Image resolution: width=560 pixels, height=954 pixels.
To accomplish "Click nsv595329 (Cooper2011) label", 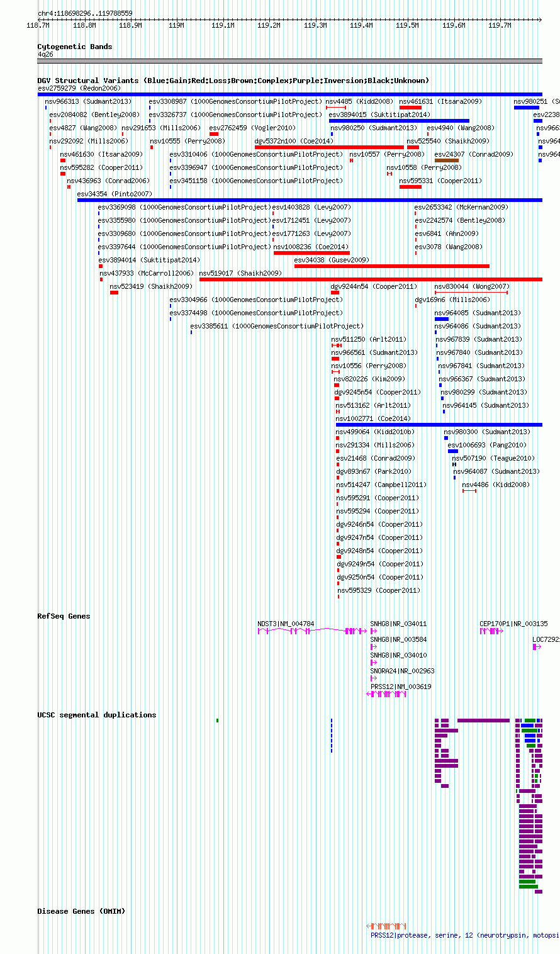I will (x=379, y=590).
